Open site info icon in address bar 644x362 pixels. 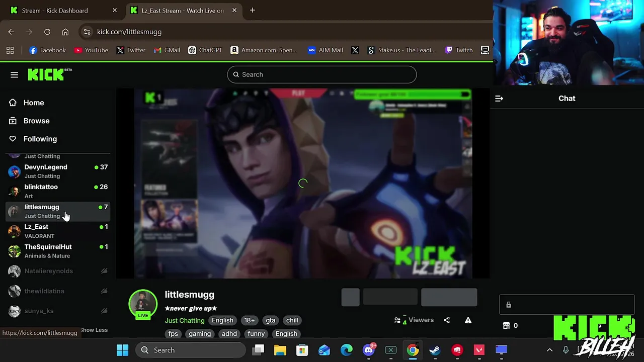click(87, 32)
